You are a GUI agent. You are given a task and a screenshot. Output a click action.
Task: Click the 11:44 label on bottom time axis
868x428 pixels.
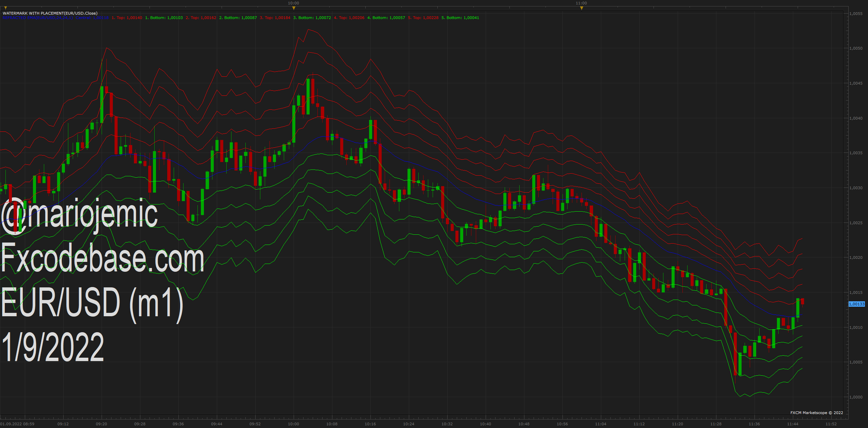(x=793, y=424)
